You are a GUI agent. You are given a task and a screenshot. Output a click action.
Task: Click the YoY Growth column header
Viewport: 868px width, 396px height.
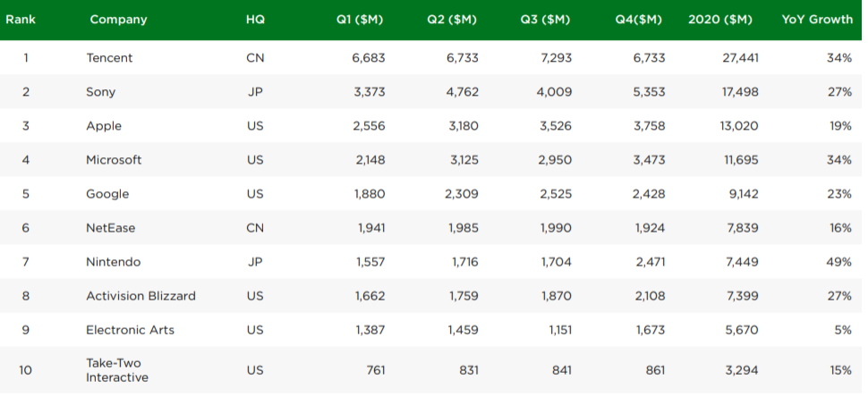pos(817,20)
